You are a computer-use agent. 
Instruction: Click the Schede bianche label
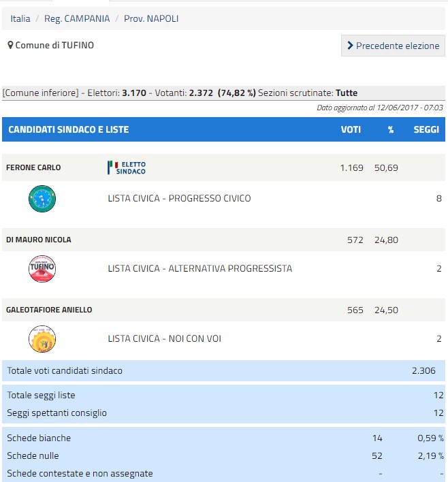click(39, 438)
